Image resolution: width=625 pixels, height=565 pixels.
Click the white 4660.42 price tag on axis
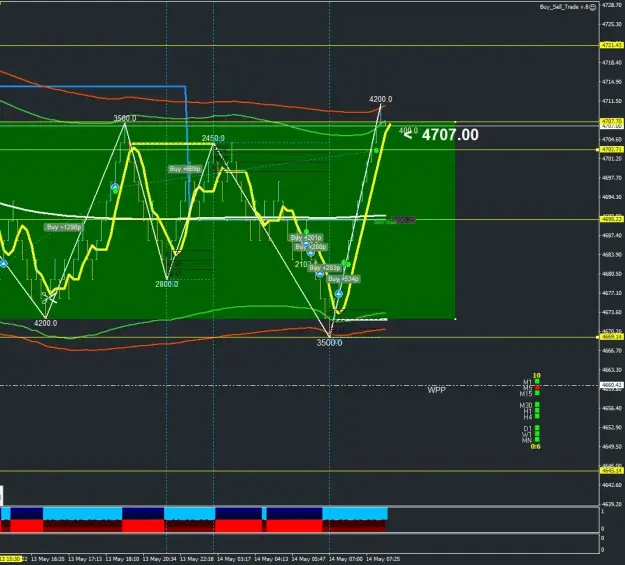coord(612,385)
